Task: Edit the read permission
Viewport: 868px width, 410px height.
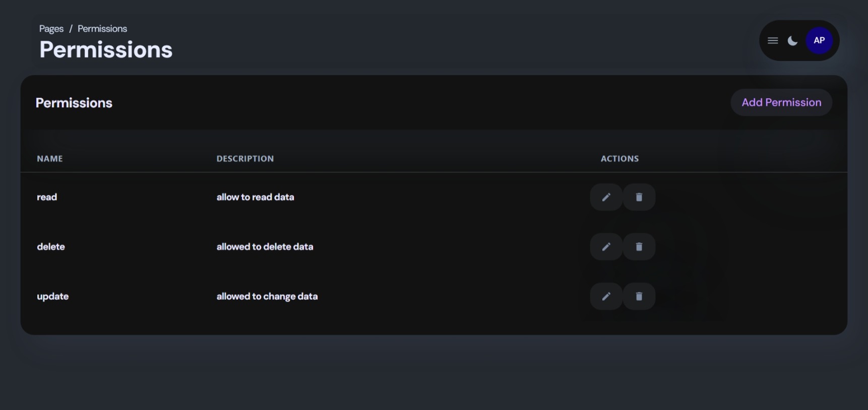Action: pyautogui.click(x=606, y=197)
